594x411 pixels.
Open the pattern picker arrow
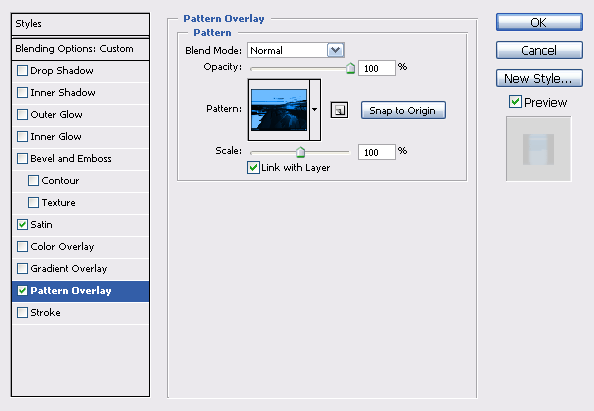click(x=315, y=110)
